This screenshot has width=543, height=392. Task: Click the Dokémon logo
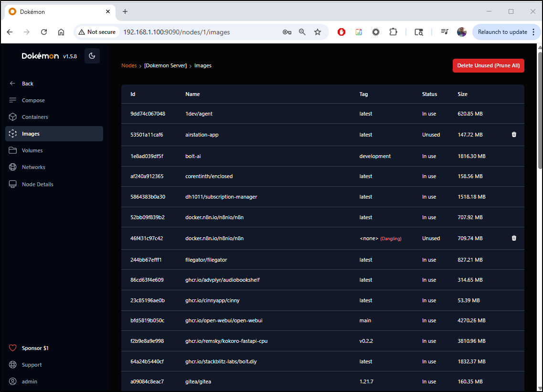click(x=40, y=56)
